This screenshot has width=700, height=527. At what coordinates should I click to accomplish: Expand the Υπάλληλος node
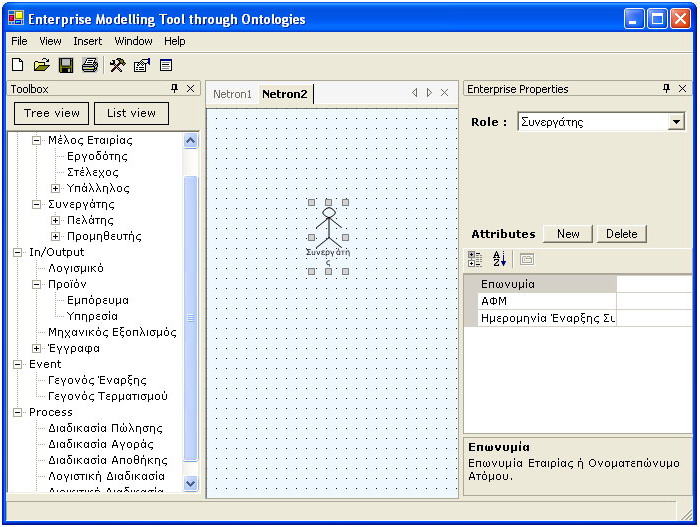(55, 188)
